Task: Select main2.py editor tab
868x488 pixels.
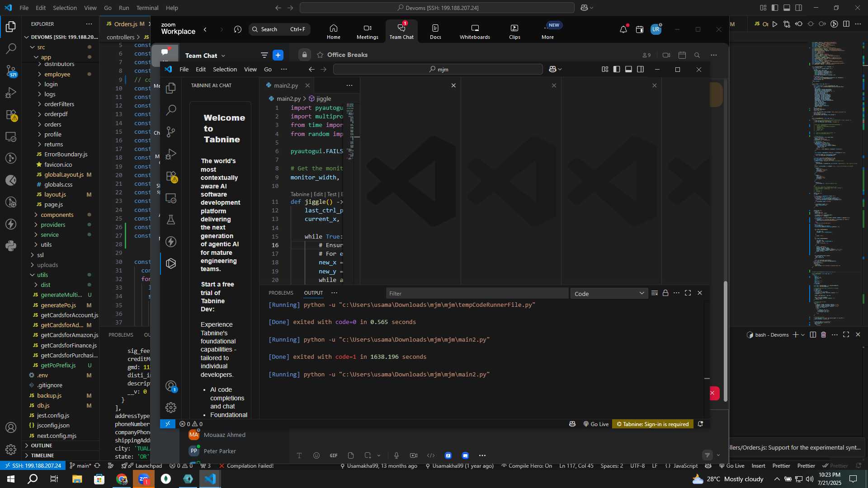Action: [x=286, y=85]
